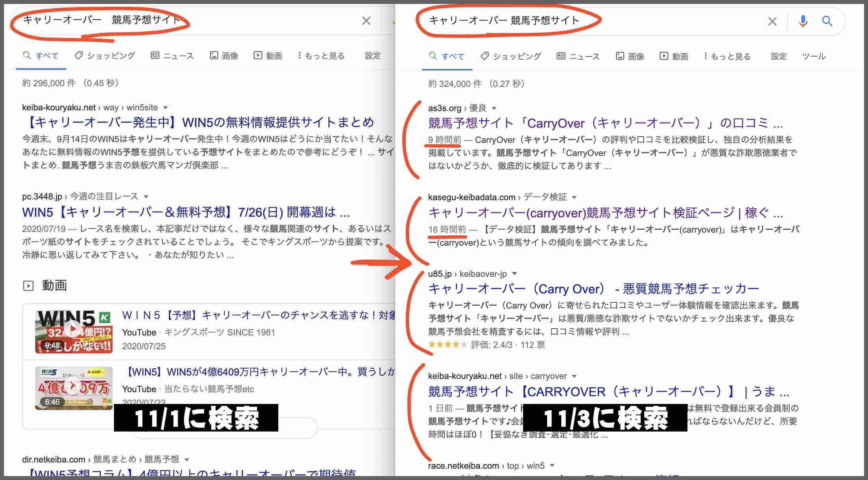Clear the left search query with the X icon
Image resolution: width=868 pixels, height=480 pixels.
366,21
